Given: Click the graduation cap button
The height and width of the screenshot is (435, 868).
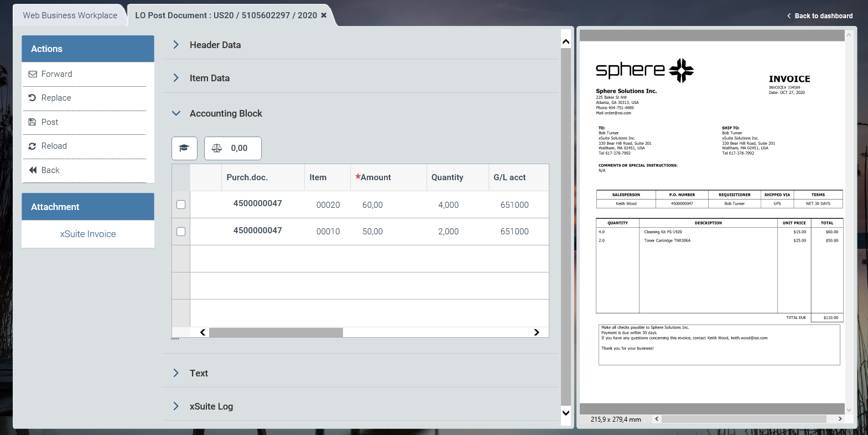Looking at the screenshot, I should point(184,148).
